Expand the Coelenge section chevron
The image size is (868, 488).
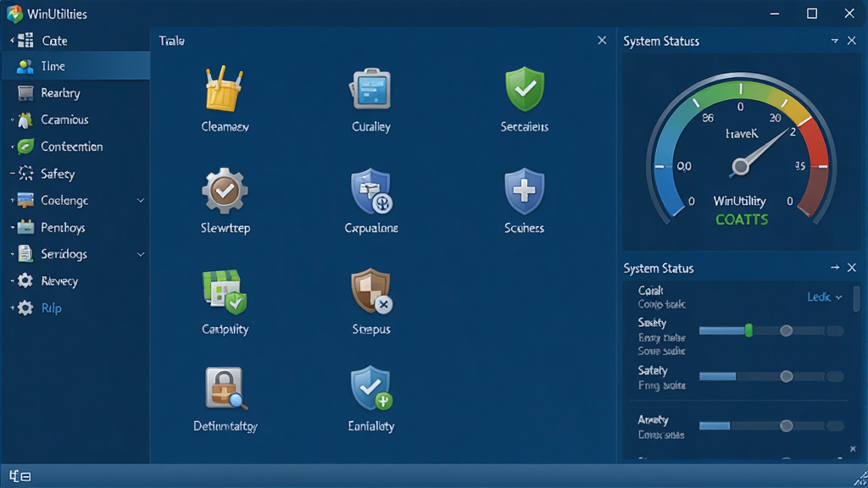click(141, 201)
